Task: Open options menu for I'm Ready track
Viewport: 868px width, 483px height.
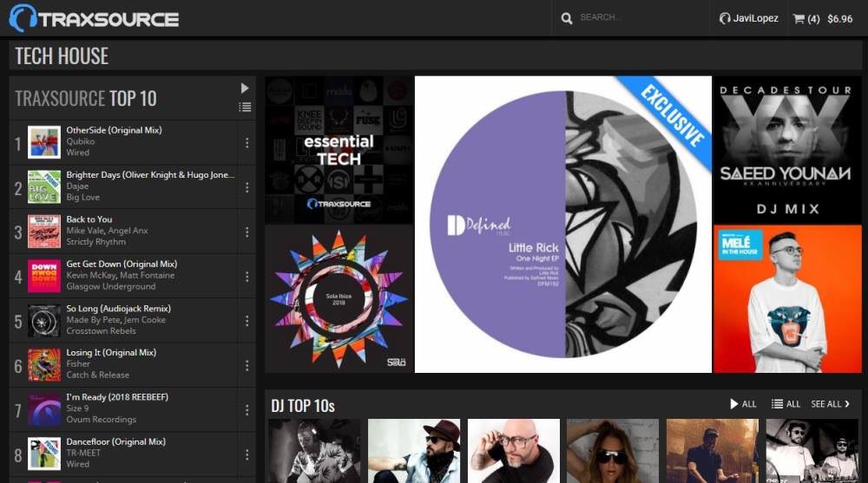Action: [x=247, y=410]
